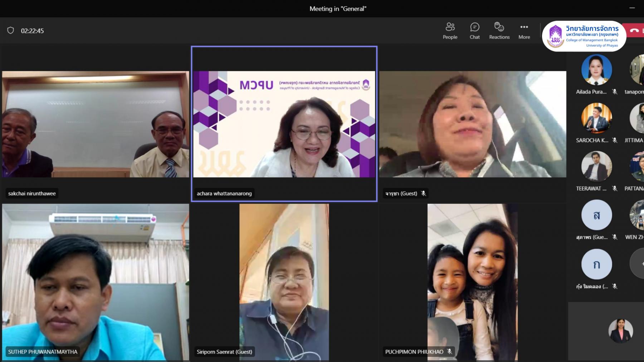Click the WEN ZH participant name
Image resolution: width=644 pixels, height=362 pixels.
tap(634, 237)
